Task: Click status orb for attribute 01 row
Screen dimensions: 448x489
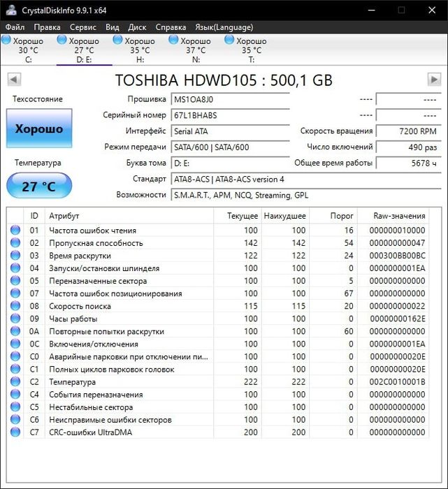Action: coord(15,230)
